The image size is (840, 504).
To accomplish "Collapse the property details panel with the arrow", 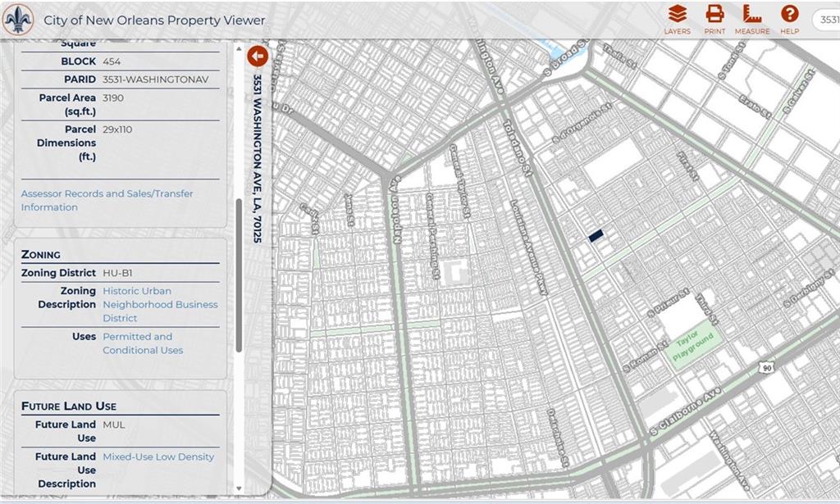I will (x=258, y=56).
